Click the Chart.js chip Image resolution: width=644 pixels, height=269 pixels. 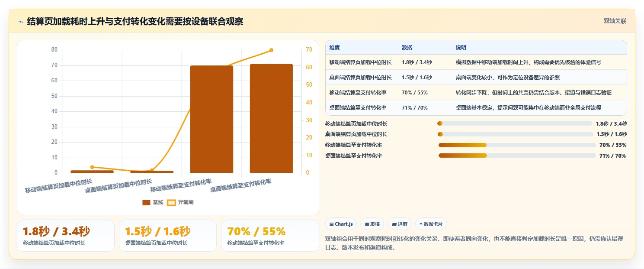tap(341, 224)
